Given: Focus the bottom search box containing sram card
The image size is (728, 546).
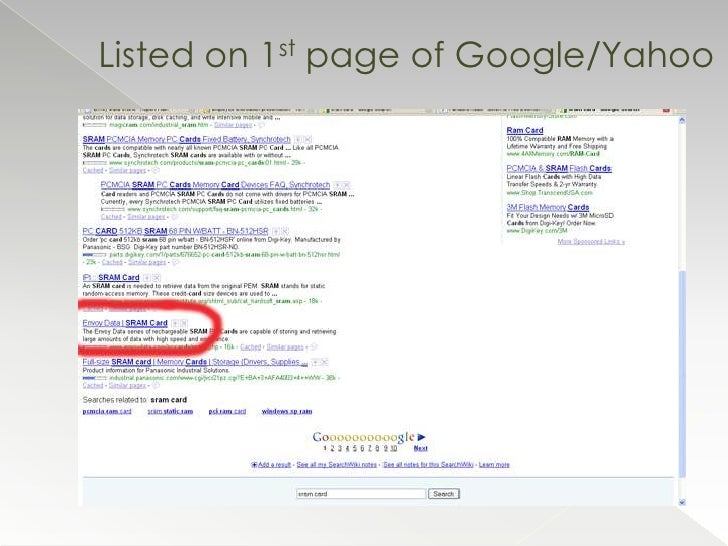Looking at the screenshot, I should point(361,494).
